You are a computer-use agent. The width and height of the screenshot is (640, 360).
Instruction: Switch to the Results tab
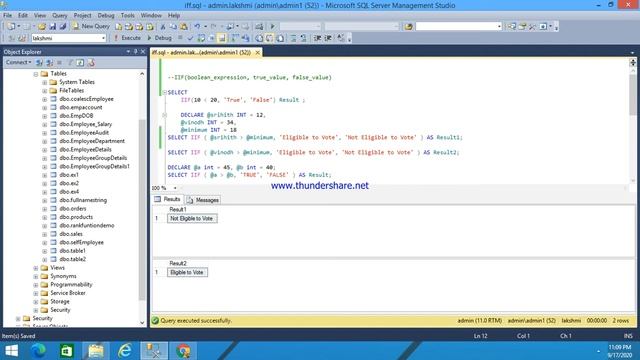tap(167, 200)
